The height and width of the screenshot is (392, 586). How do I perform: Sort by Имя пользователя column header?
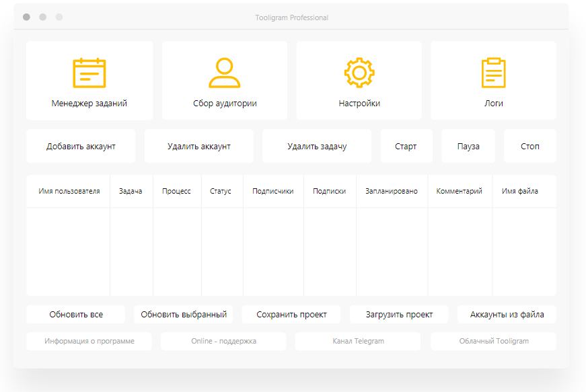click(69, 191)
